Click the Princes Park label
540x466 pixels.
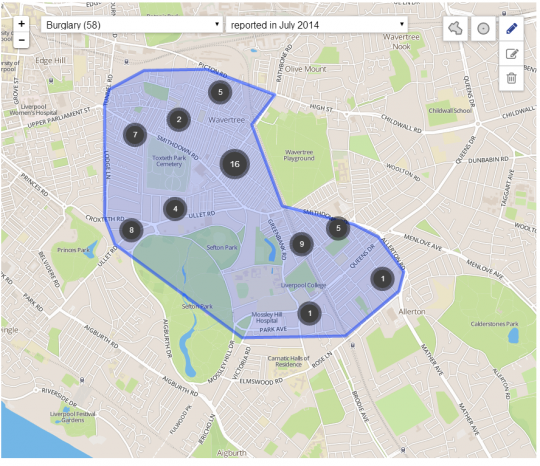coord(73,250)
